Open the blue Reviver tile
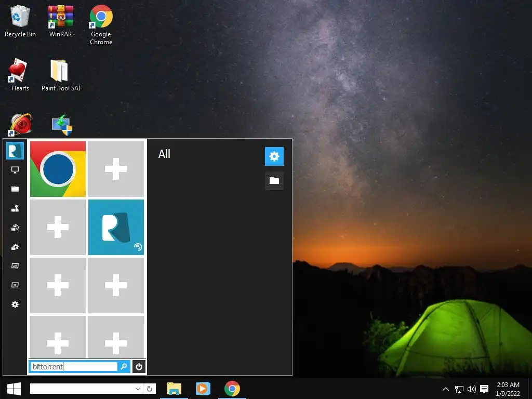This screenshot has height=399, width=532. click(116, 227)
